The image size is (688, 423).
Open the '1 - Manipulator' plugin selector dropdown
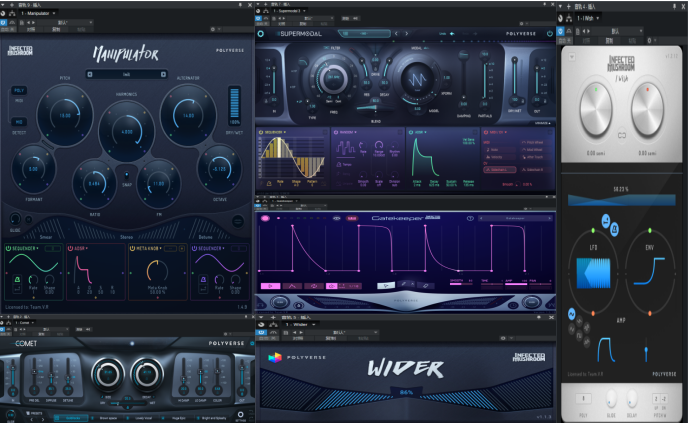(38, 13)
